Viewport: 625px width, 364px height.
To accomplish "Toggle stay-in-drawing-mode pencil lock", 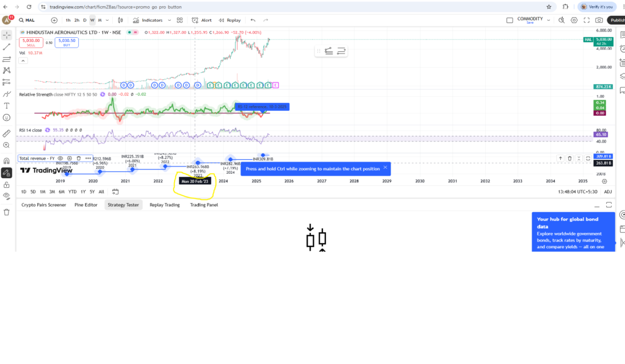I will point(6,173).
